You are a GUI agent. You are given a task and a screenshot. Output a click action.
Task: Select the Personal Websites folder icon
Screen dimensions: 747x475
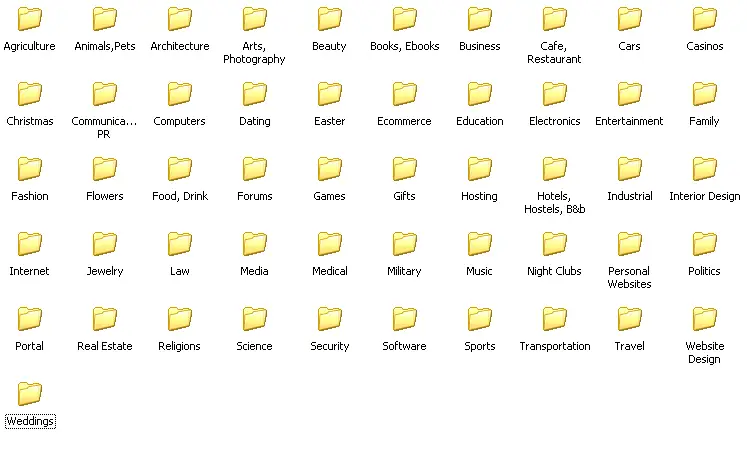coord(630,244)
